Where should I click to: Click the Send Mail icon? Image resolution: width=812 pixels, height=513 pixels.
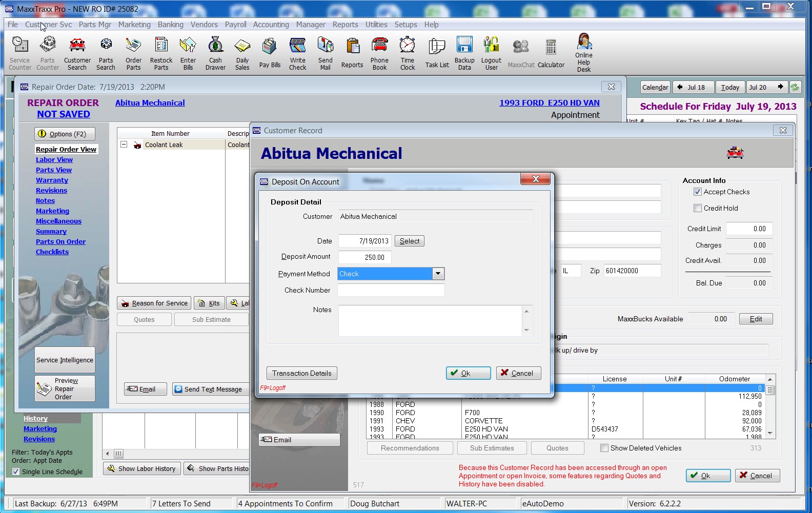coord(326,53)
